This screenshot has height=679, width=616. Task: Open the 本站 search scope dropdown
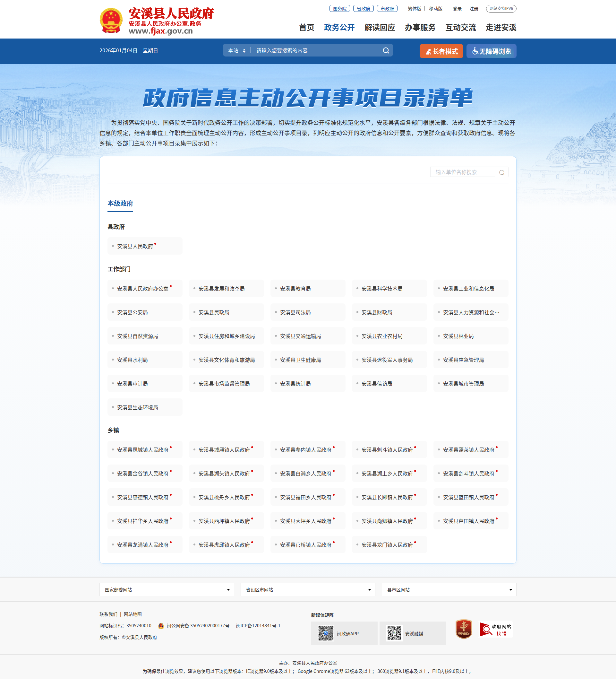click(x=237, y=50)
